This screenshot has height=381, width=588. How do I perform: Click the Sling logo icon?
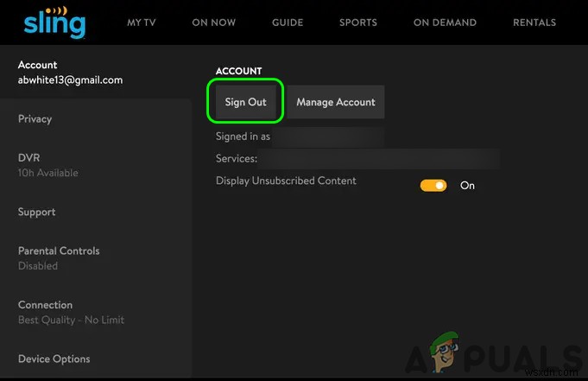pos(54,22)
